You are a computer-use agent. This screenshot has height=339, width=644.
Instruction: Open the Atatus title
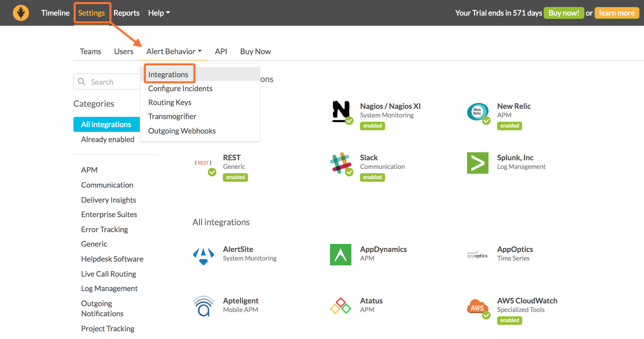371,301
